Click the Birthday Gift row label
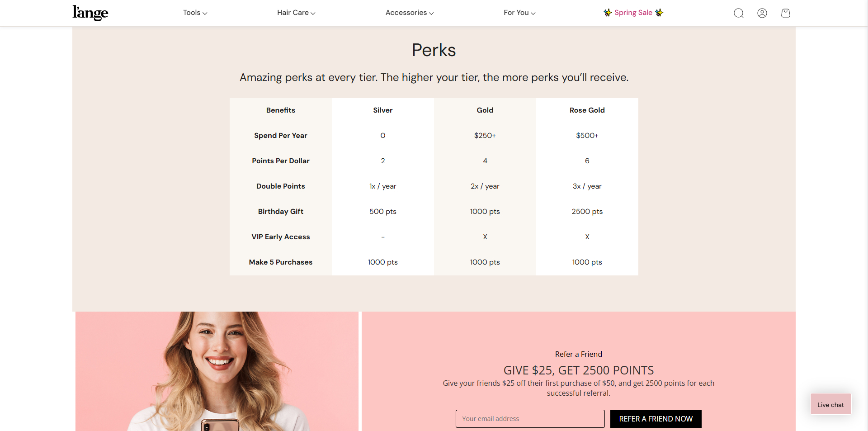Screen dimensions: 868x431 coord(281,212)
